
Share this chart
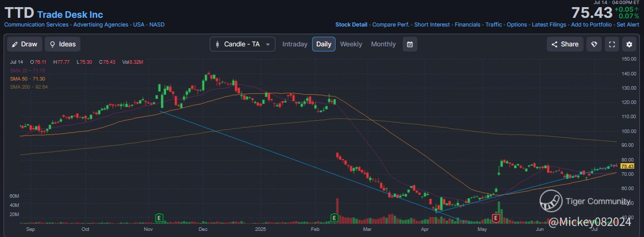[x=565, y=44]
